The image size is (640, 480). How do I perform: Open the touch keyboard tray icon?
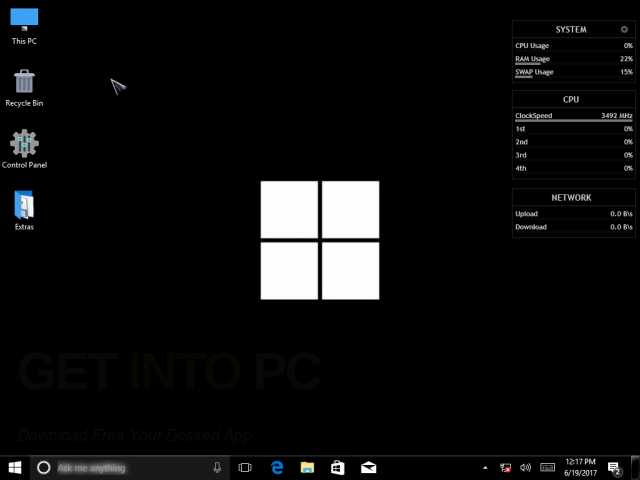click(547, 467)
